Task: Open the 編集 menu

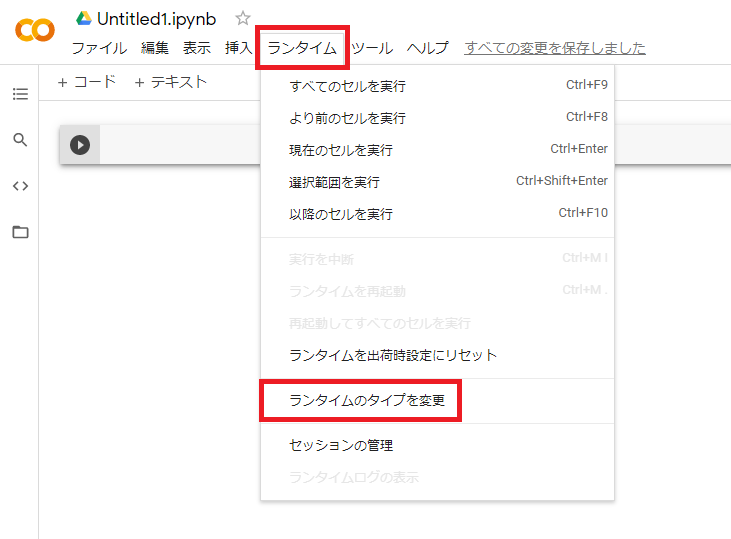Action: 155,48
